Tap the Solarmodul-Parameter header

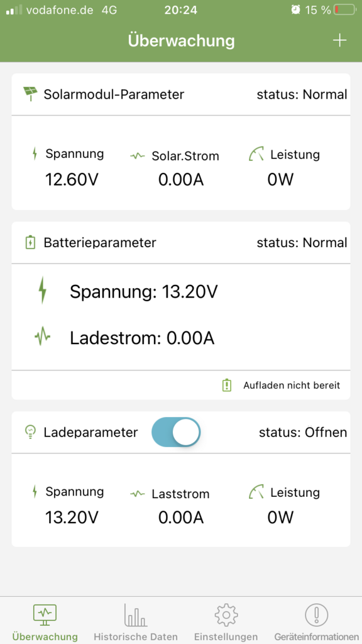[x=114, y=94]
